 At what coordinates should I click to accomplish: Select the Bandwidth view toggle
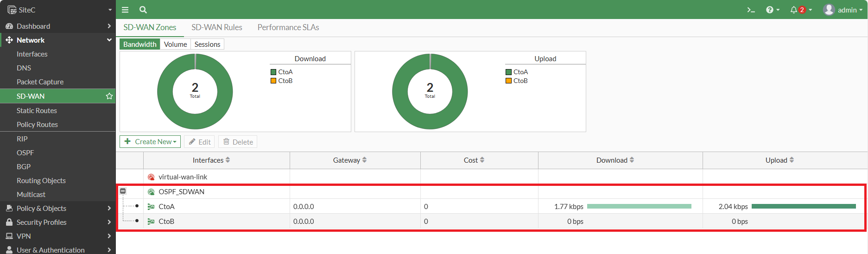tap(139, 44)
